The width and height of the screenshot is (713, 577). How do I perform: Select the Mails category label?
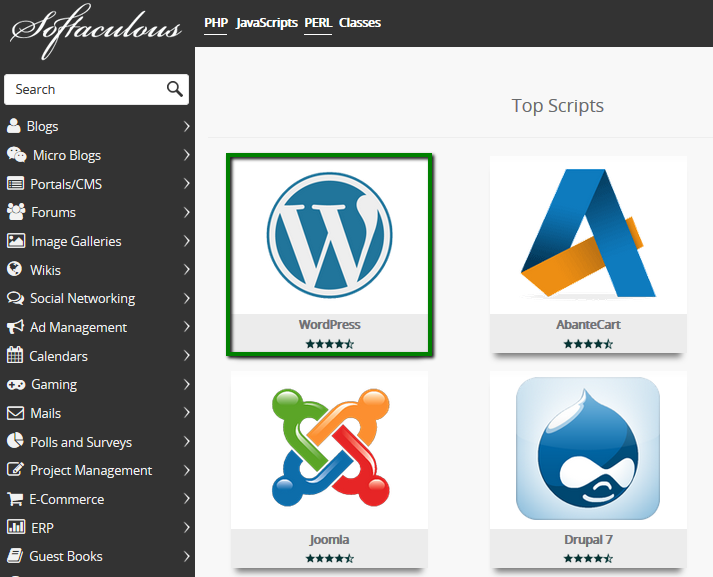pyautogui.click(x=45, y=413)
